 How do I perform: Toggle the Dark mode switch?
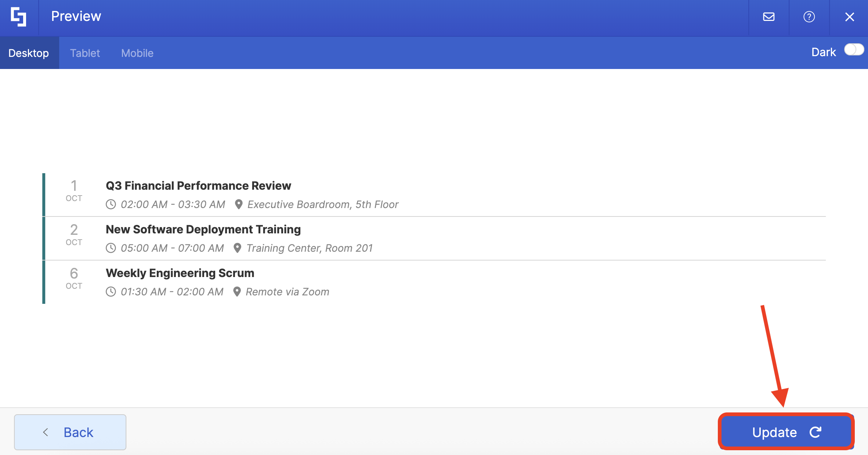(x=854, y=50)
